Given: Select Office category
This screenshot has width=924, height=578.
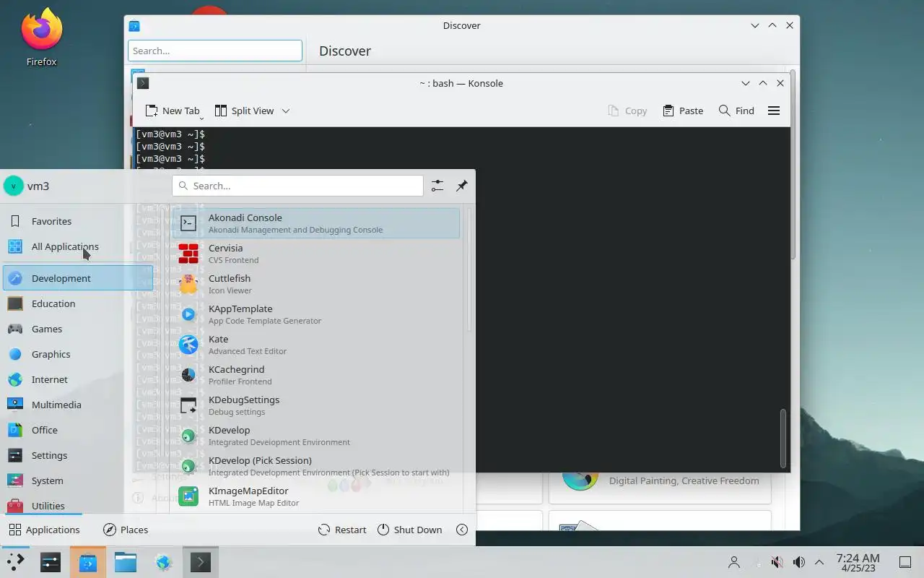Looking at the screenshot, I should coord(77,430).
